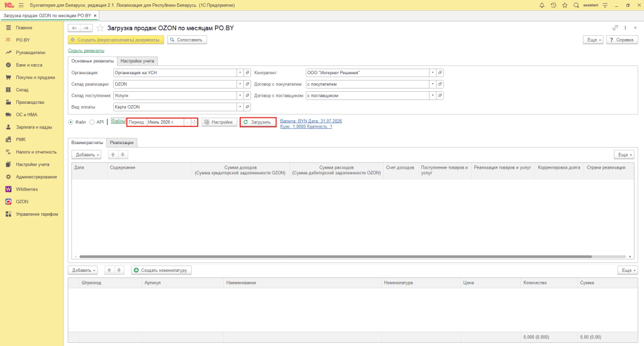The image size is (644, 346).
Task: Open Добавить dropdown above Взаиморасчеты table
Action: 86,155
